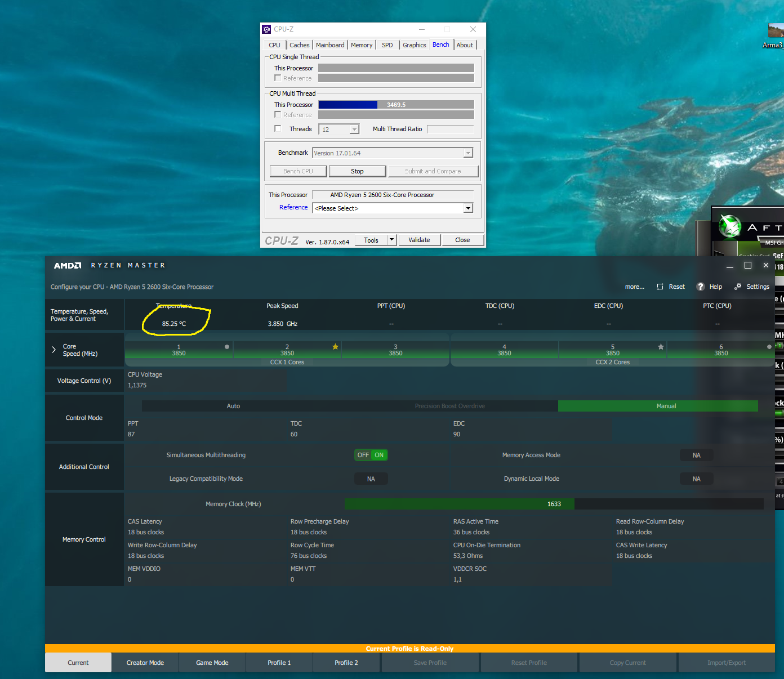Viewport: 784px width, 679px height.
Task: Click the Tools button in CPU-Z
Action: 371,240
